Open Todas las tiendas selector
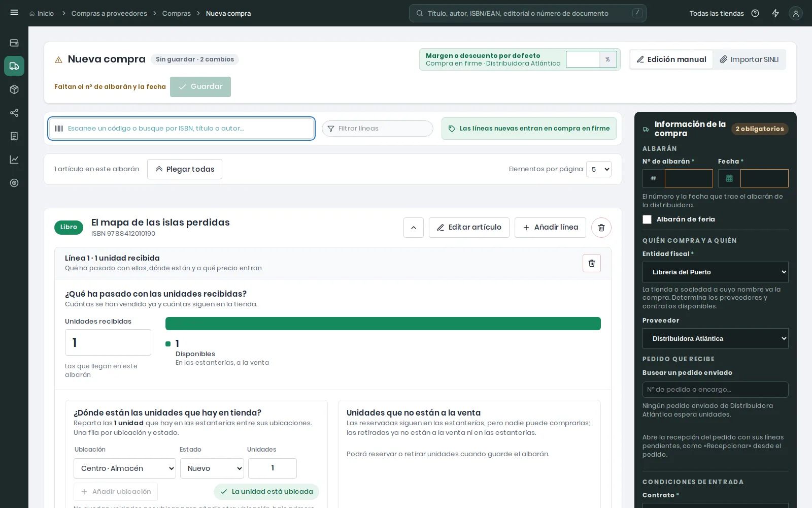812x508 pixels. (717, 13)
